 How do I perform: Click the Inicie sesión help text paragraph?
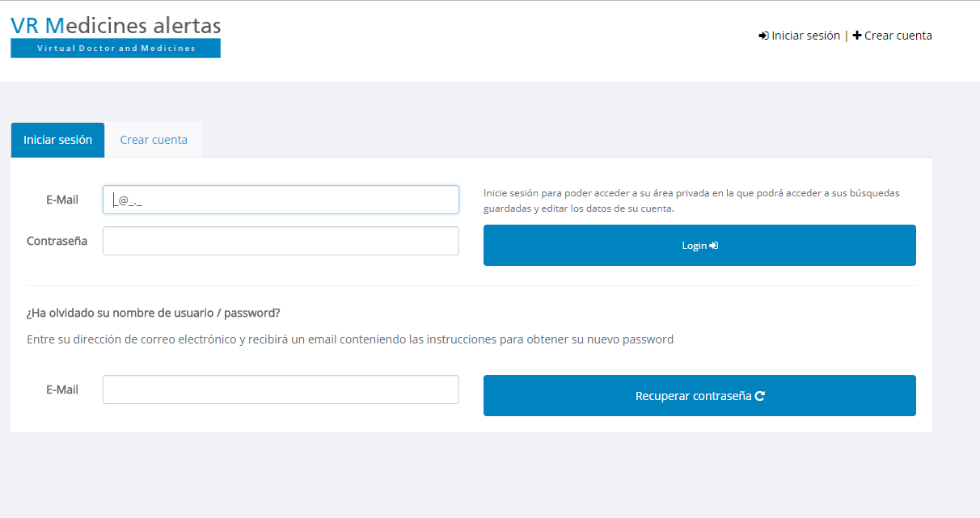pyautogui.click(x=691, y=200)
